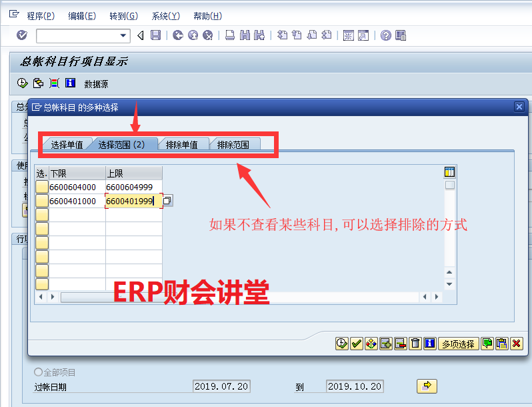
Task: Open the 转到(G) menu
Action: (123, 16)
